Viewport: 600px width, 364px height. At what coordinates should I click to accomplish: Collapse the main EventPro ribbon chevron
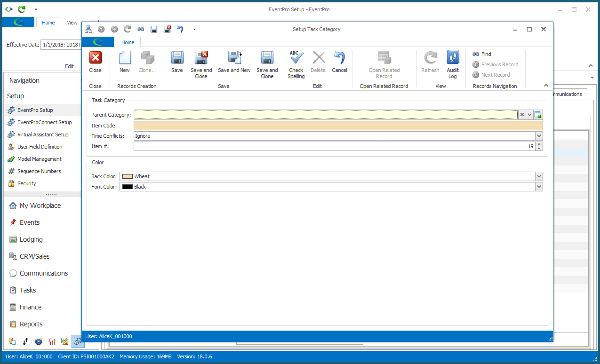click(x=591, y=66)
